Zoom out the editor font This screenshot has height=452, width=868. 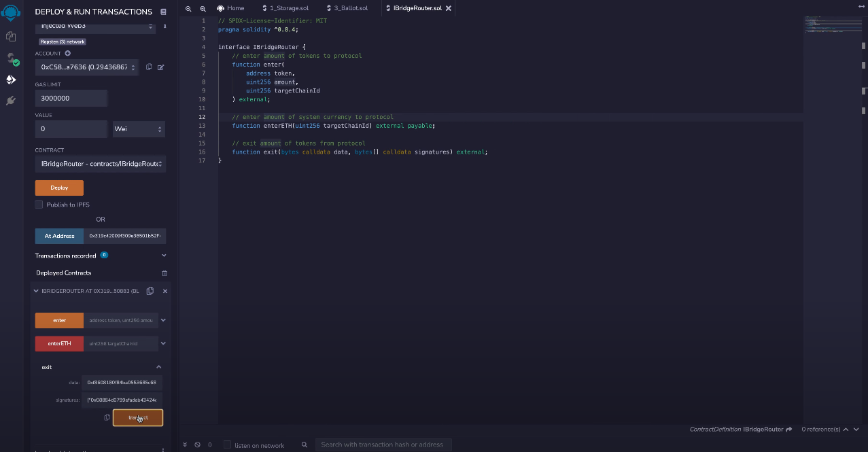[189, 8]
